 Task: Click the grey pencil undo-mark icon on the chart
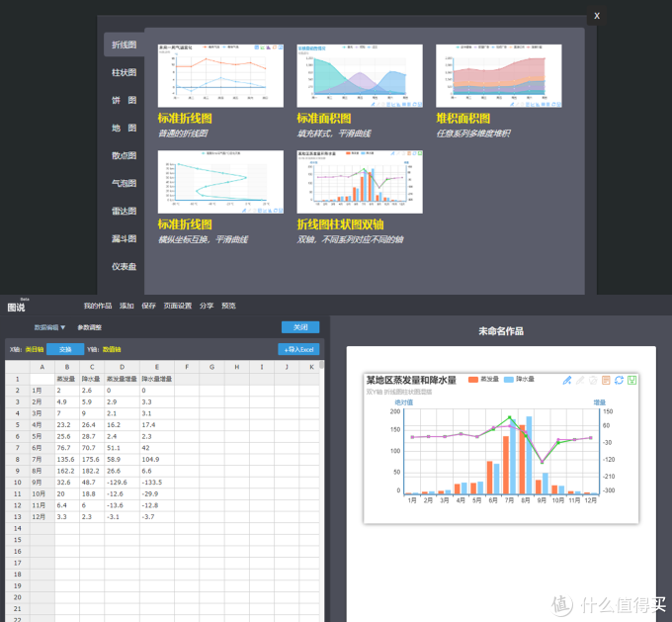(x=580, y=380)
